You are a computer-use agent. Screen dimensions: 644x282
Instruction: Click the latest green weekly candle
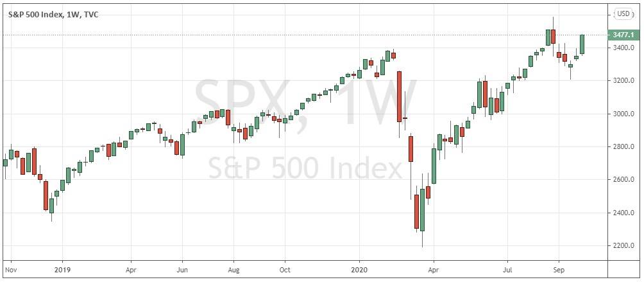[582, 44]
